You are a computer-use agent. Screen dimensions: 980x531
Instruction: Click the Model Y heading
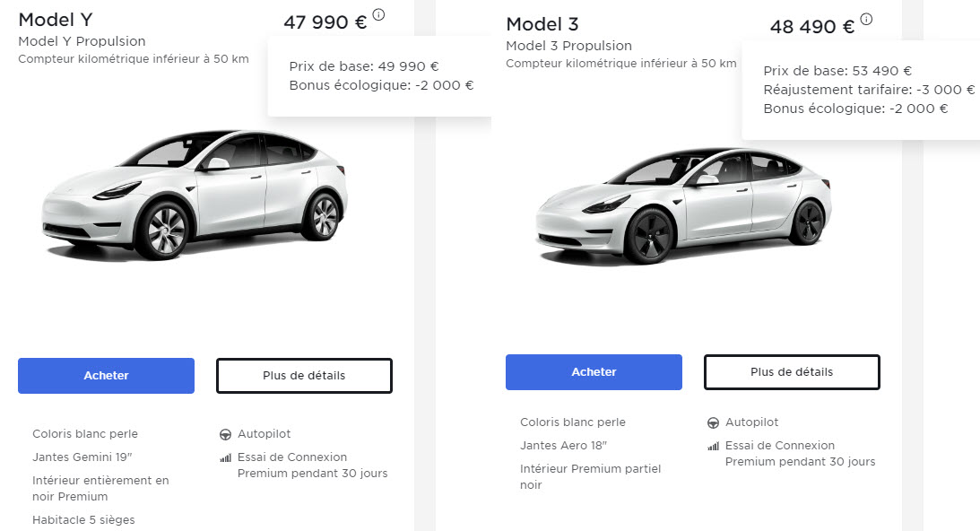(x=56, y=20)
